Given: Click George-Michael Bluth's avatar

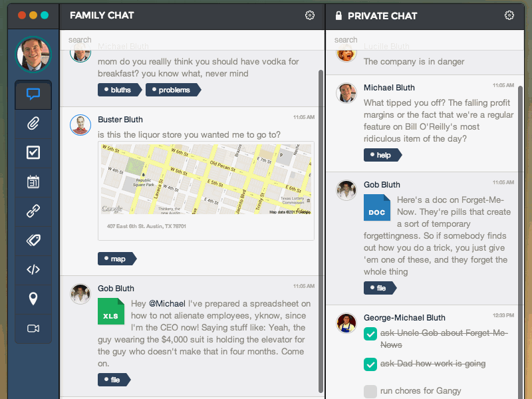Looking at the screenshot, I should pyautogui.click(x=346, y=323).
